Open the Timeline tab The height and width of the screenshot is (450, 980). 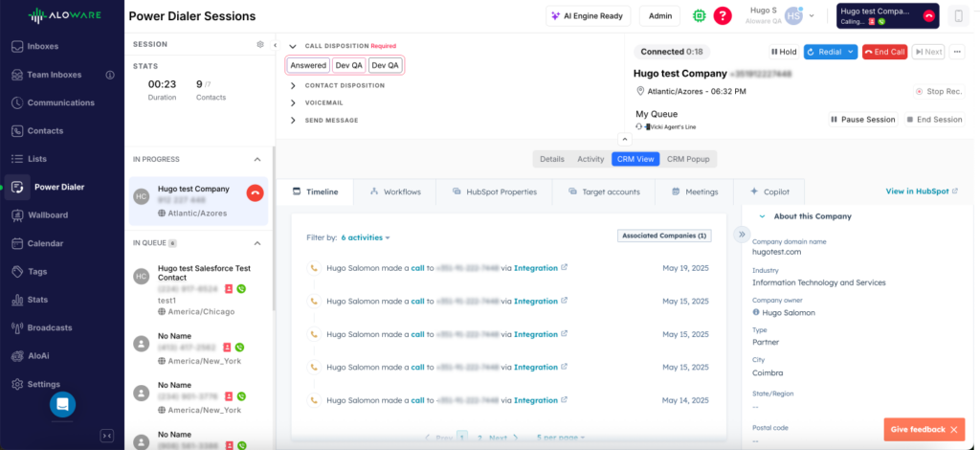click(315, 191)
